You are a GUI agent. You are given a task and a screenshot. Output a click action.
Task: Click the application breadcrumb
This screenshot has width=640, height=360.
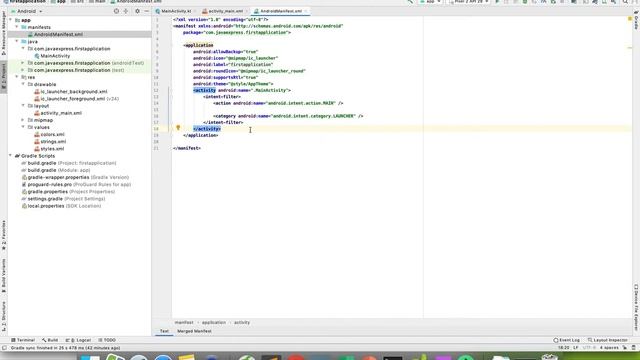[214, 322]
